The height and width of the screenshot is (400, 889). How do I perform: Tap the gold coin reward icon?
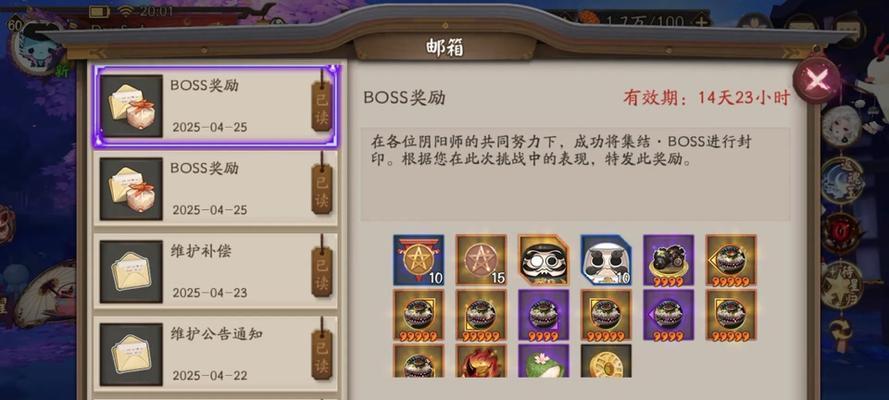tap(606, 361)
